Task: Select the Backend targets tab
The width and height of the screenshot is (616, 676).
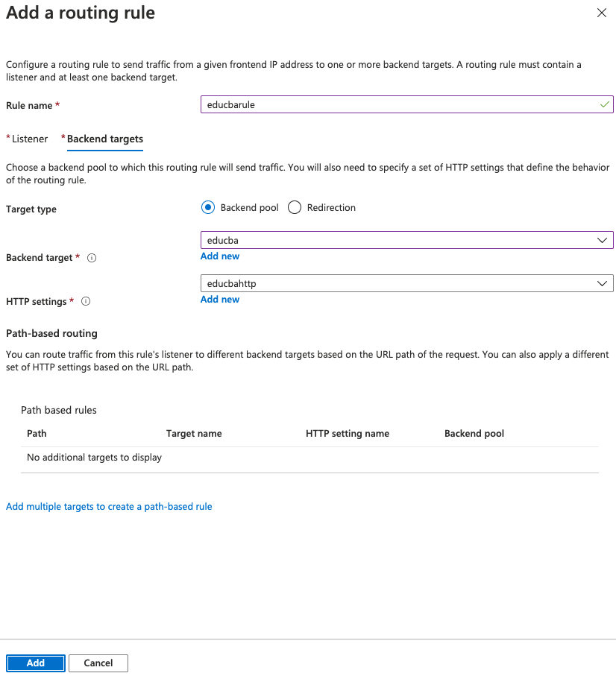Action: coord(105,139)
